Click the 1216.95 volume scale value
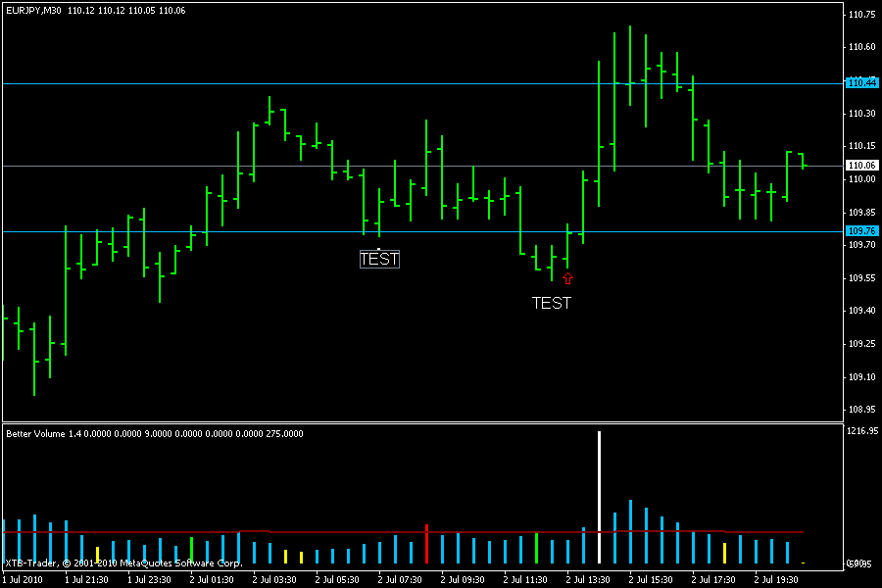 (861, 431)
